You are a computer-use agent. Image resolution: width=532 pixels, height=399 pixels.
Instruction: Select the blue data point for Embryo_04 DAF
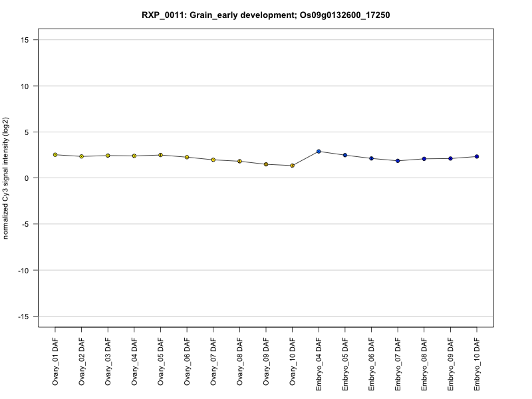pyautogui.click(x=319, y=152)
